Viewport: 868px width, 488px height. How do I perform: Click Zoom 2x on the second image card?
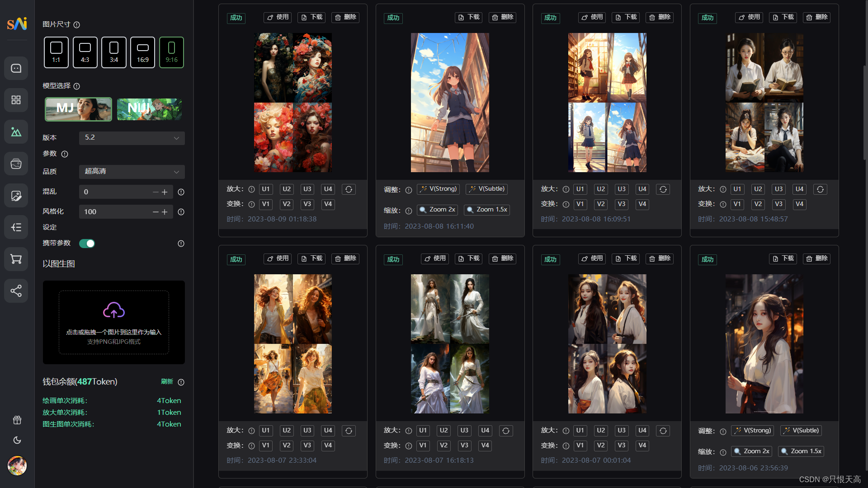point(437,210)
